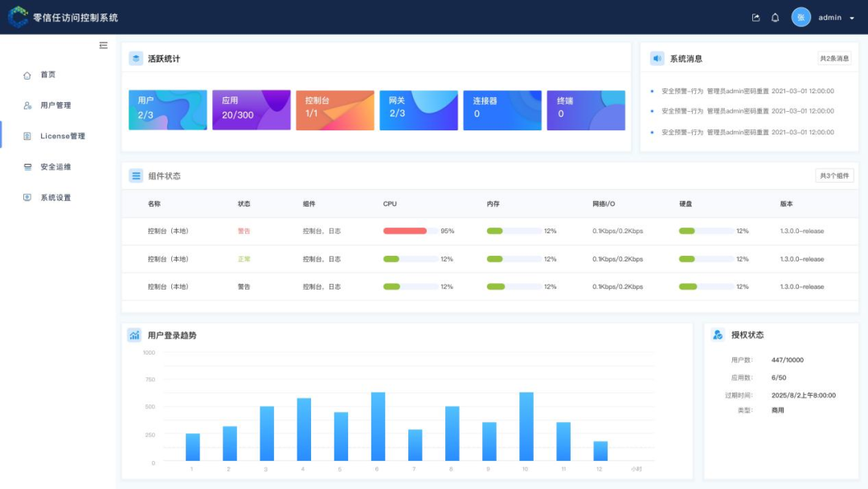Select the 应用 20/300 statistics card

(x=252, y=110)
